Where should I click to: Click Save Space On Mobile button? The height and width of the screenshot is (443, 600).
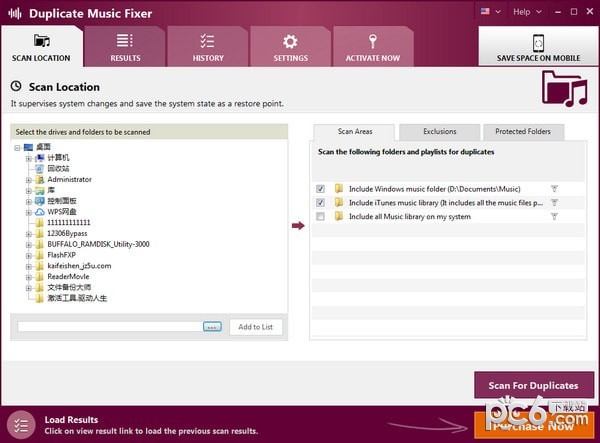click(538, 46)
